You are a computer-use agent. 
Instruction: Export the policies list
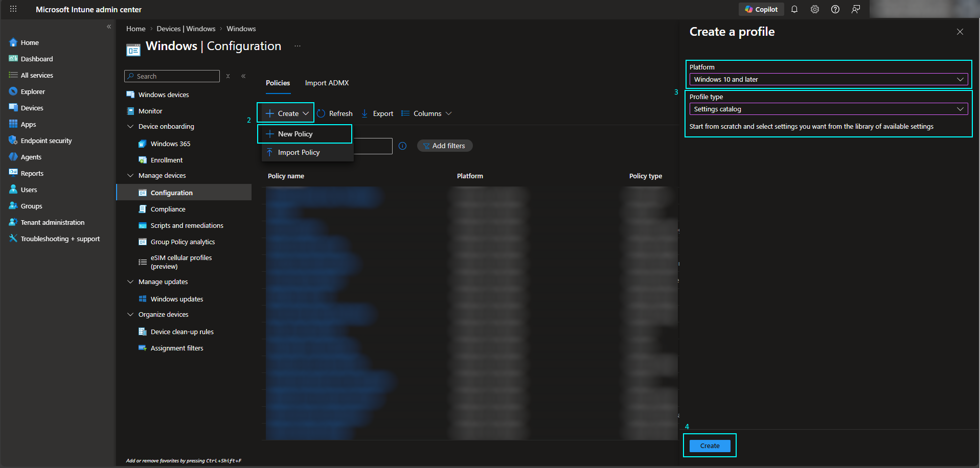click(x=377, y=113)
